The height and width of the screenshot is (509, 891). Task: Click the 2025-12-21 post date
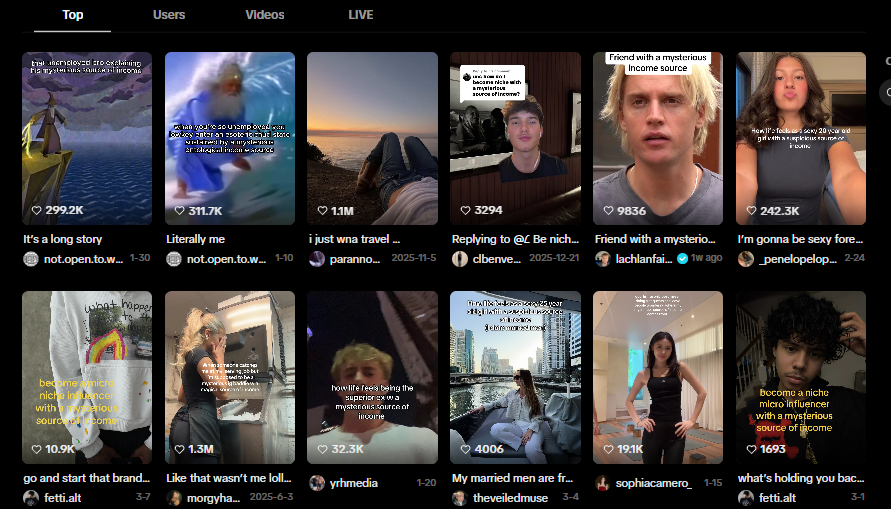click(554, 258)
